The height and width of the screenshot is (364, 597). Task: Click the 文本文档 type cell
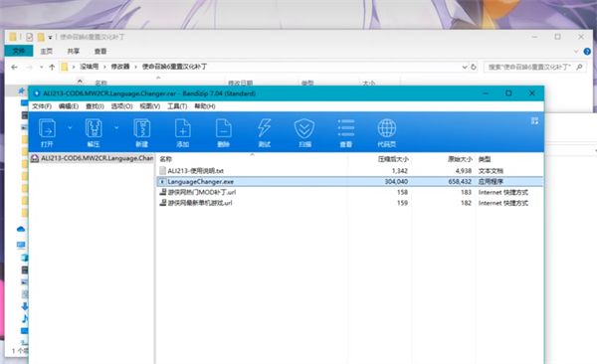click(x=491, y=171)
